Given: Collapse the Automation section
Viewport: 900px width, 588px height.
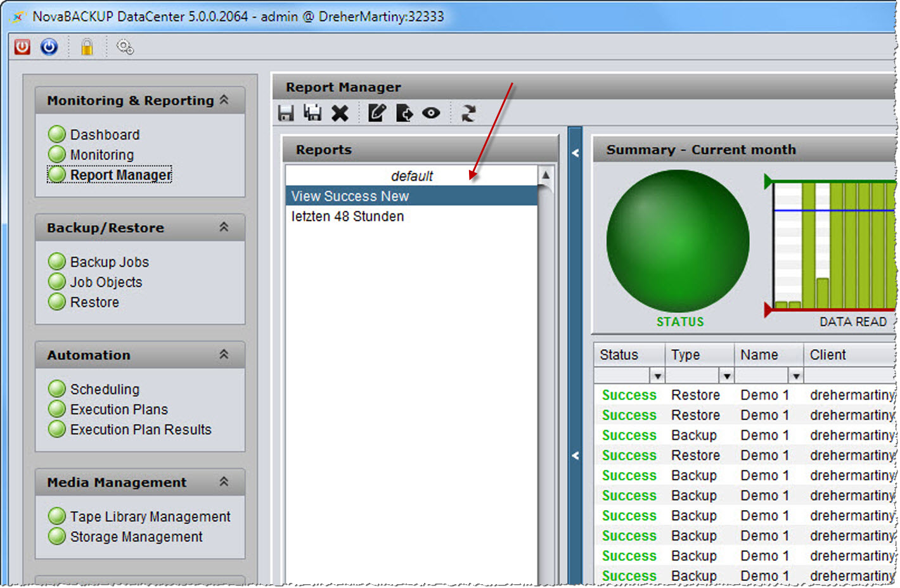Looking at the screenshot, I should click(x=224, y=354).
